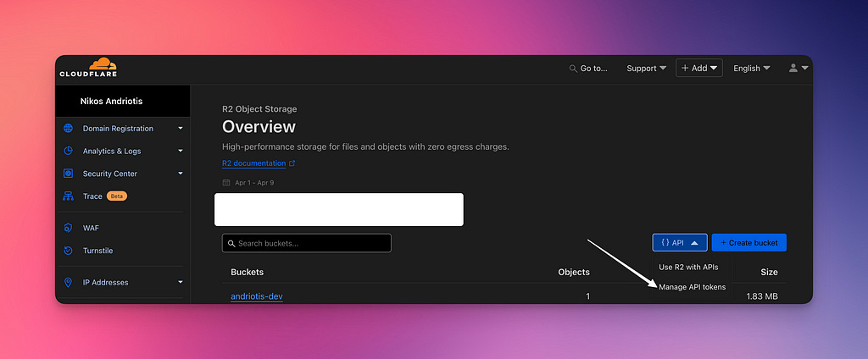This screenshot has height=359, width=868.
Task: Open the R2 documentation link
Action: pyautogui.click(x=254, y=163)
